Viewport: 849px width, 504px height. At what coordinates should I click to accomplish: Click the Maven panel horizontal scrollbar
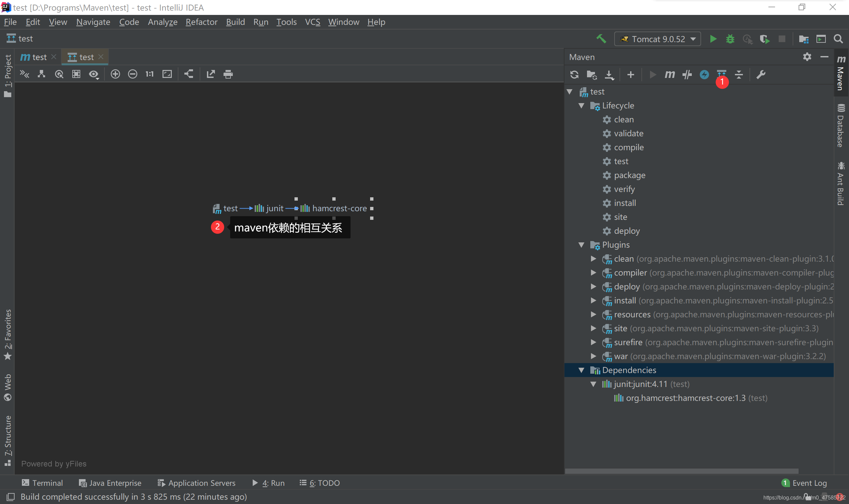point(682,471)
